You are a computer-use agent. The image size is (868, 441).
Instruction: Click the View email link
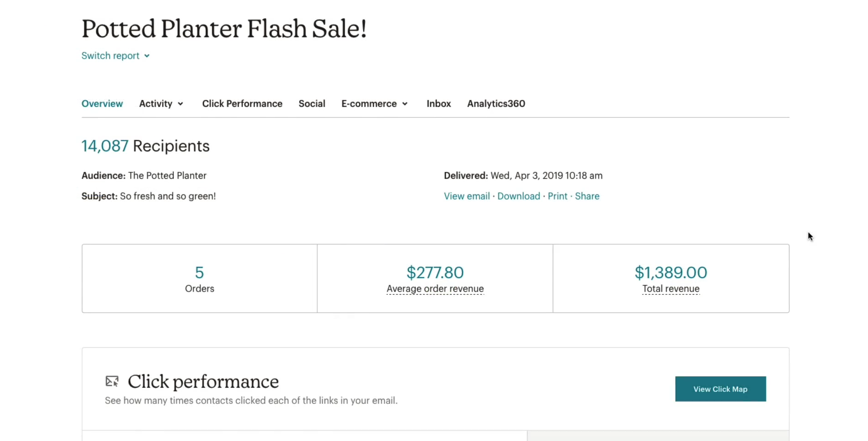coord(467,196)
